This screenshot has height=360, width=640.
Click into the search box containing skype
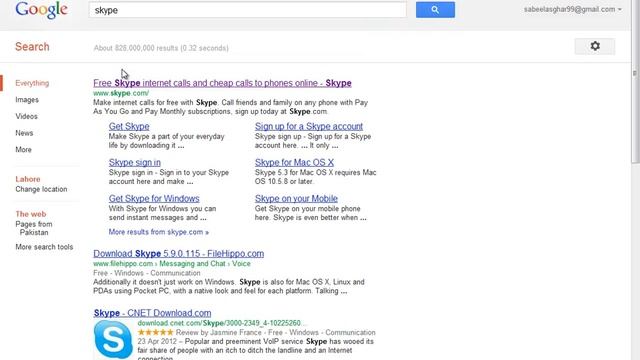(247, 10)
